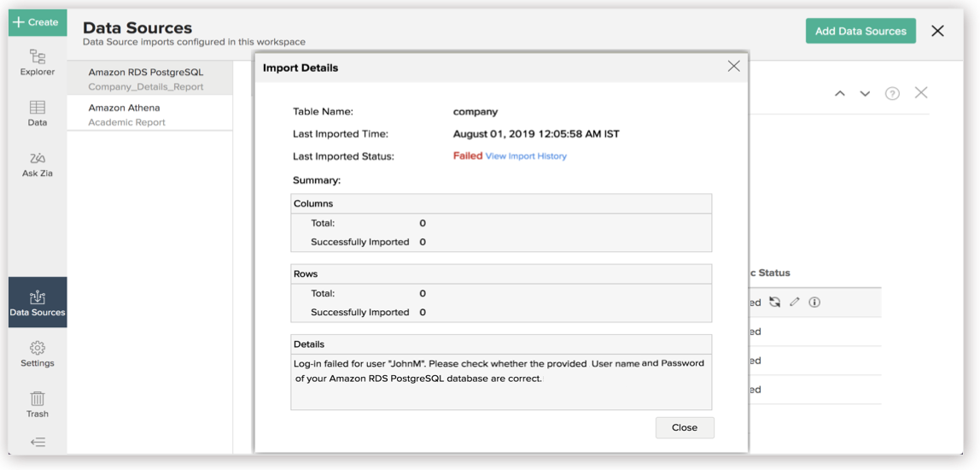Open the Trash in sidebar
The width and height of the screenshot is (980, 470).
pos(38,405)
